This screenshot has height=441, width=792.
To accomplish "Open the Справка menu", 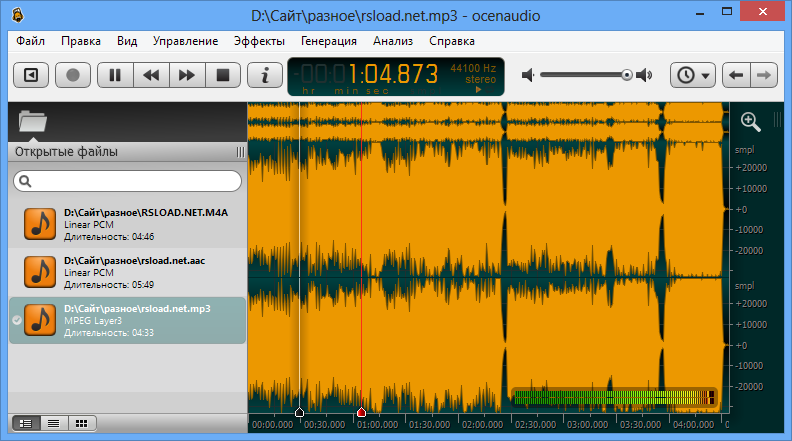I will tap(452, 41).
